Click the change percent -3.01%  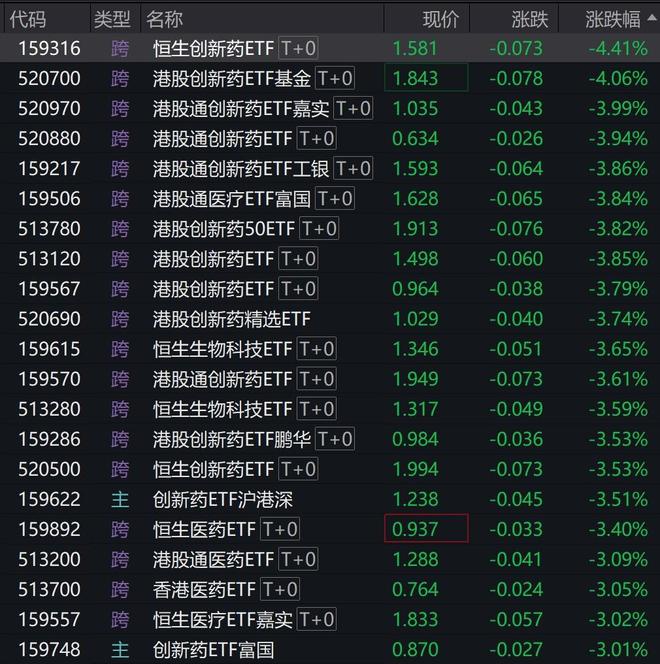coord(618,650)
